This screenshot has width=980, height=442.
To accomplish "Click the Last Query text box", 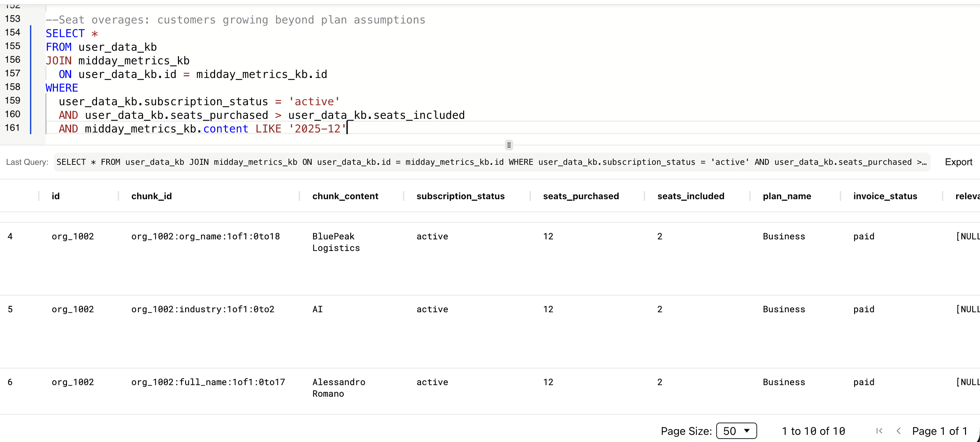I will (491, 162).
